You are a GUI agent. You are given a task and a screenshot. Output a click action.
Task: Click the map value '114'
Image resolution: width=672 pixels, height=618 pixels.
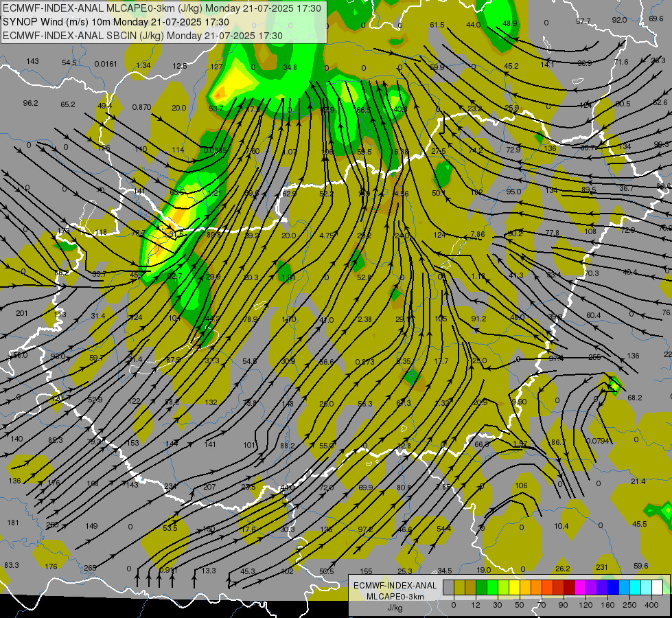click(178, 150)
